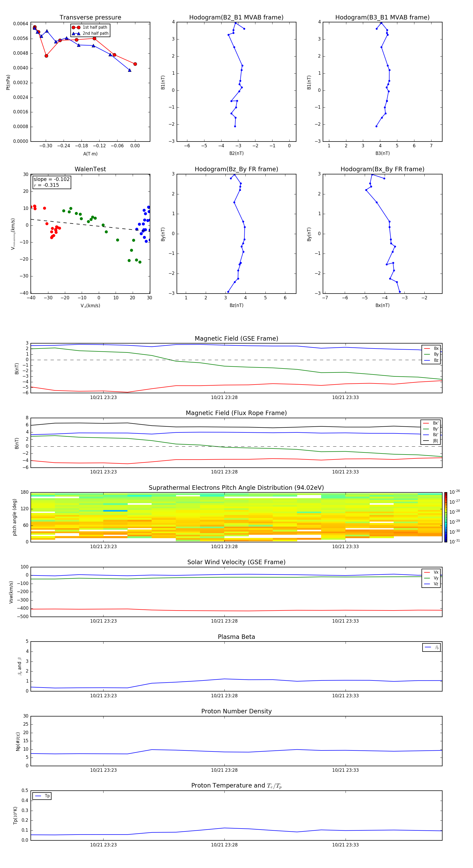The image size is (473, 868).
Task: Click the '2nd half path' legend entry
Action: click(90, 33)
